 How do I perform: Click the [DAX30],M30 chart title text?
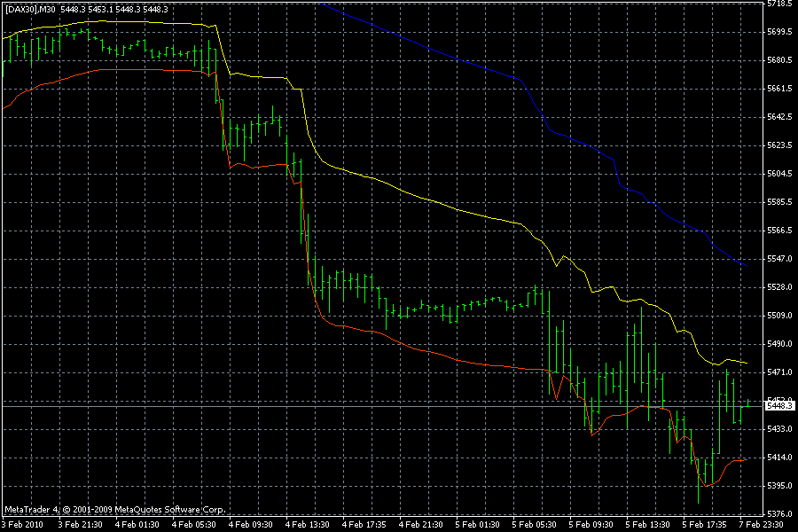click(30, 9)
